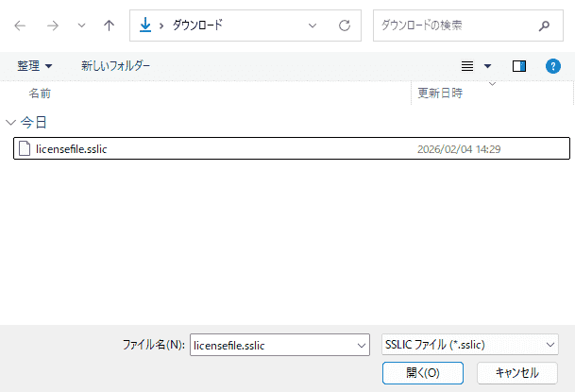
Task: Refresh the ダウンロード folder view
Action: point(345,26)
